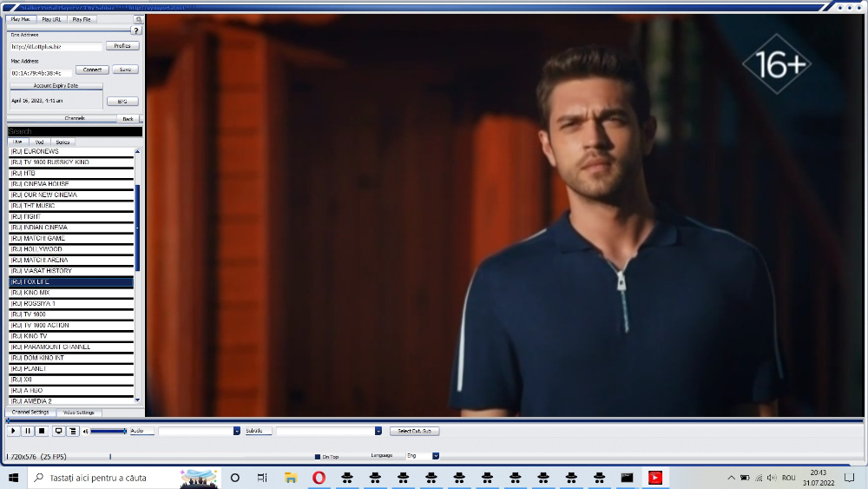The height and width of the screenshot is (489, 868).
Task: Select channel |RU| KINO MIX
Action: (71, 293)
